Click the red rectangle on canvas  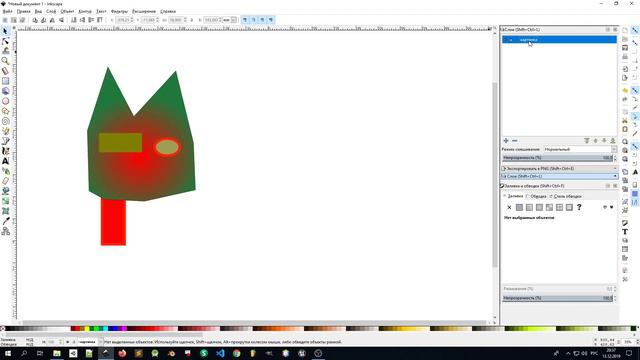pos(113,222)
